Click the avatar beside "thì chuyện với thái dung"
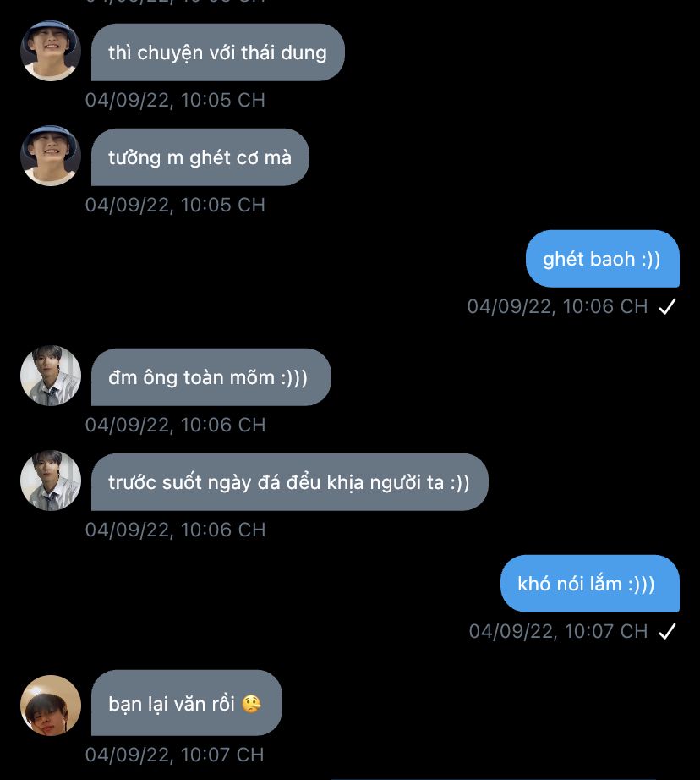 pyautogui.click(x=51, y=51)
